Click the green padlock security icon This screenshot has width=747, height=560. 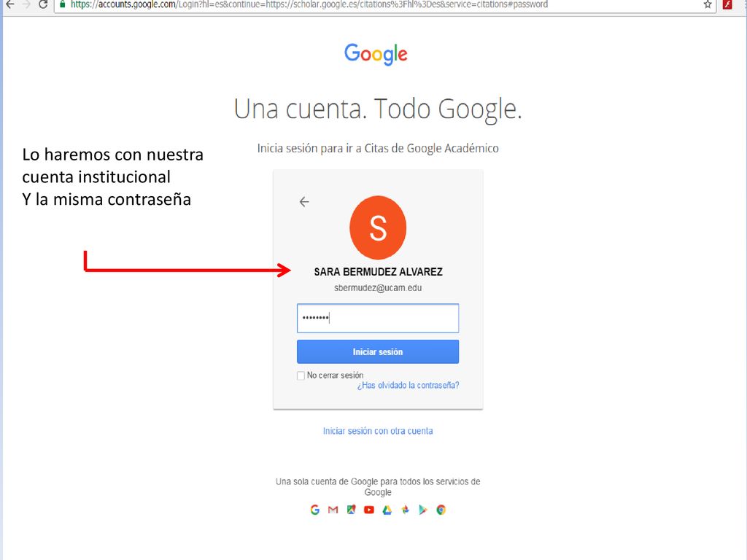click(x=62, y=4)
